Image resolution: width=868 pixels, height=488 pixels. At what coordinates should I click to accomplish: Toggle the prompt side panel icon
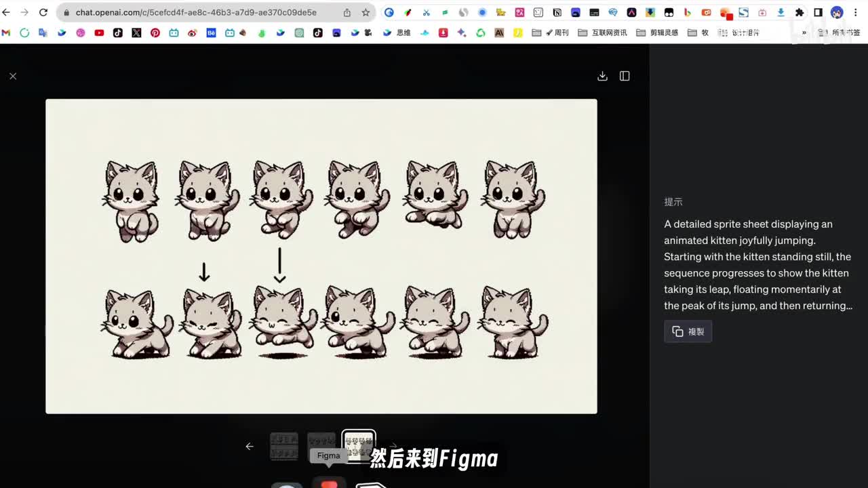625,76
